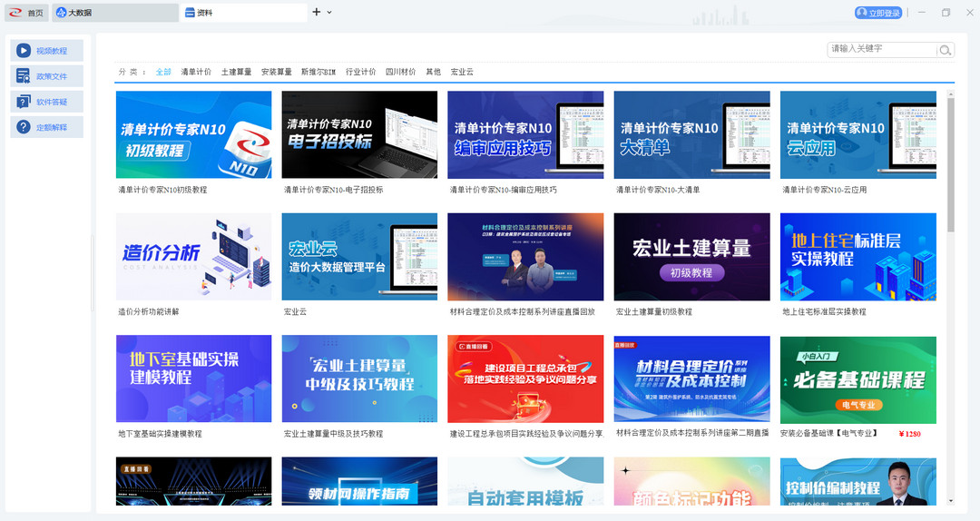Click the title 宏业土建算量初级教程
980x521 pixels.
653,311
